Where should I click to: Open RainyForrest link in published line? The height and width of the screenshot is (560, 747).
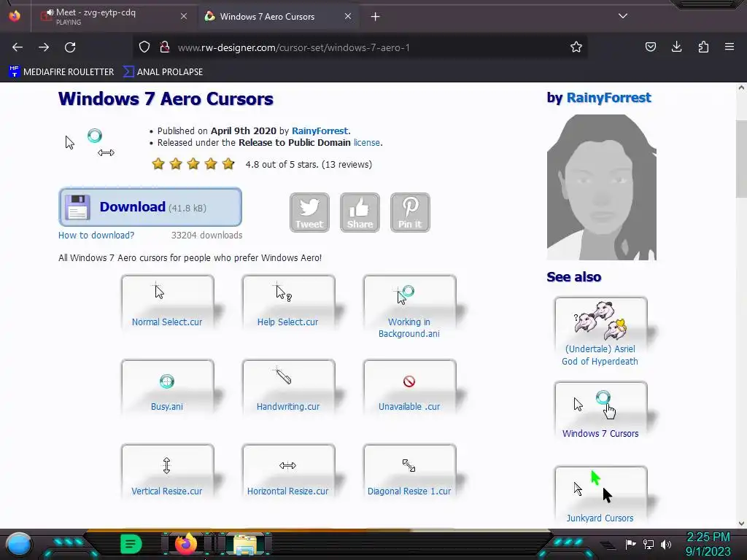(320, 131)
